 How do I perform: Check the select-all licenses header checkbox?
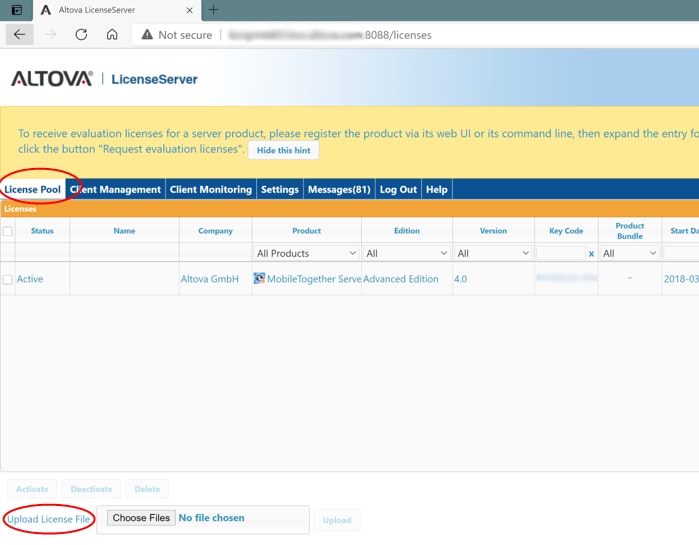point(8,231)
